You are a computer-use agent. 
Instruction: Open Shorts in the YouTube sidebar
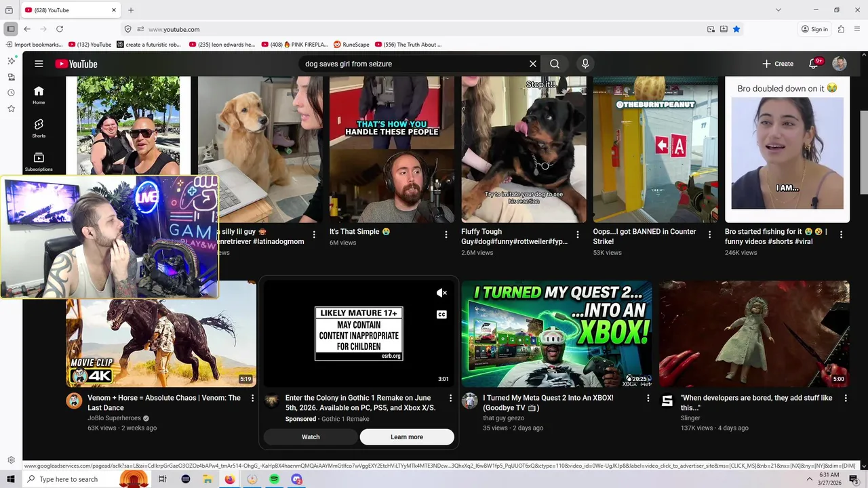click(39, 128)
